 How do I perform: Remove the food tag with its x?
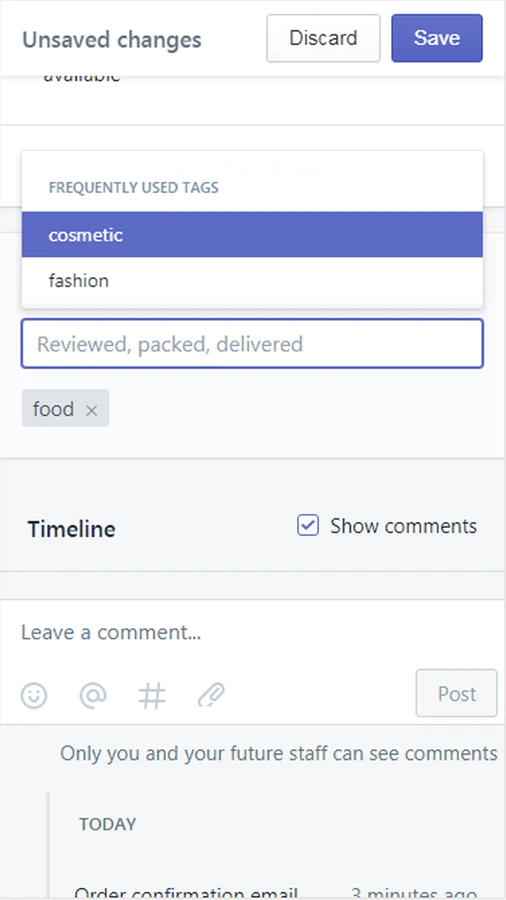tap(92, 410)
